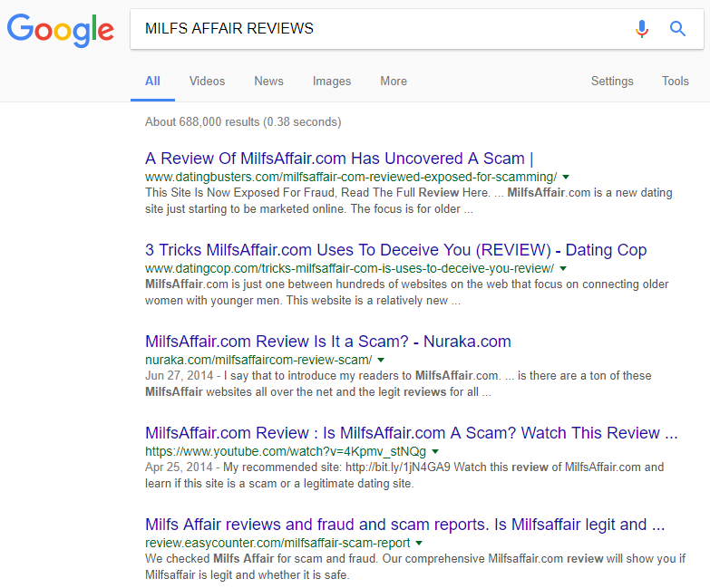
Task: Switch to the Videos tab
Action: pos(207,81)
